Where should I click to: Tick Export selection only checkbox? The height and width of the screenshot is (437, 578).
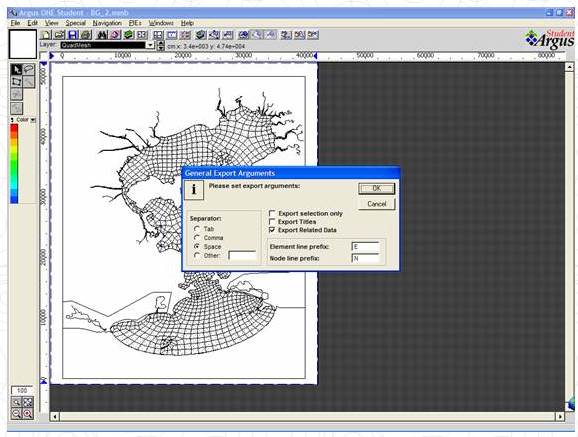(x=272, y=213)
